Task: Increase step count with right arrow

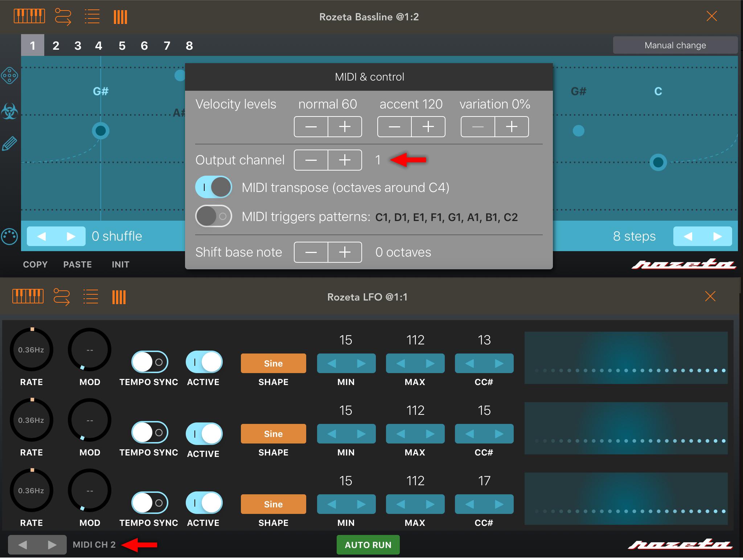Action: click(x=718, y=236)
